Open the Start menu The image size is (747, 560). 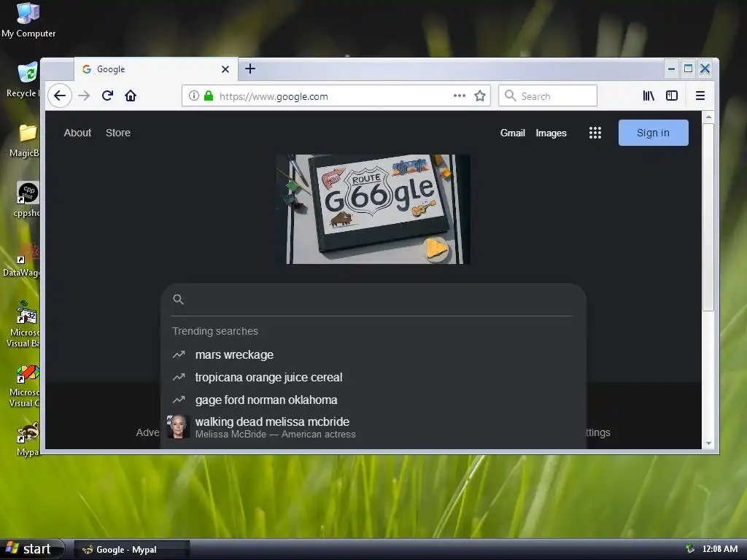(31, 549)
